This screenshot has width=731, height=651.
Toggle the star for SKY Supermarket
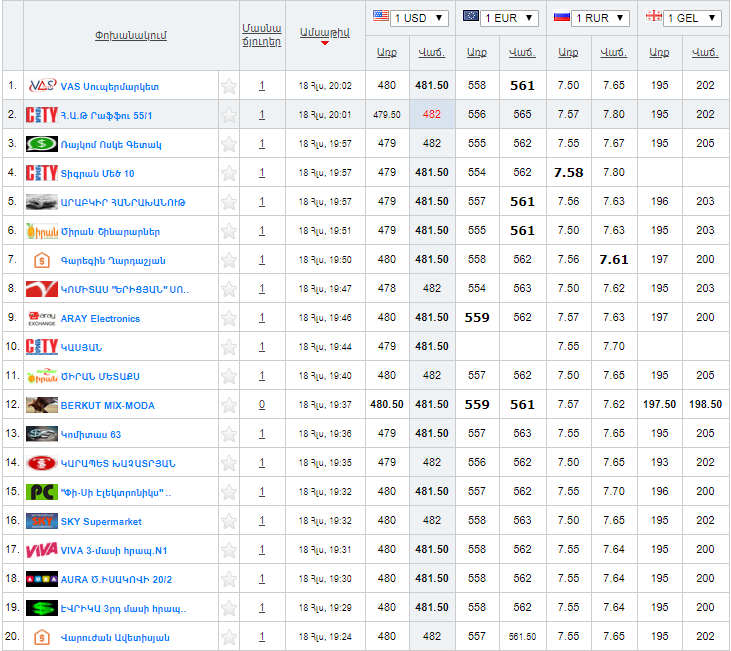pos(229,521)
